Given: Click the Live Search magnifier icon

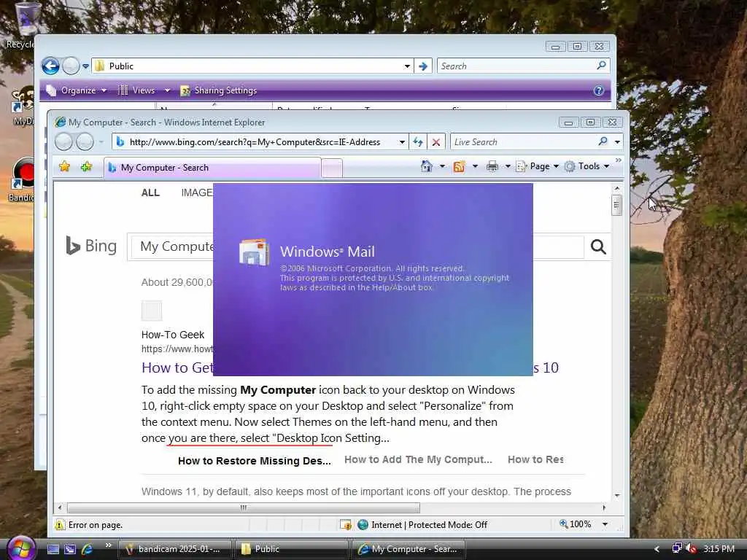Looking at the screenshot, I should [x=603, y=141].
